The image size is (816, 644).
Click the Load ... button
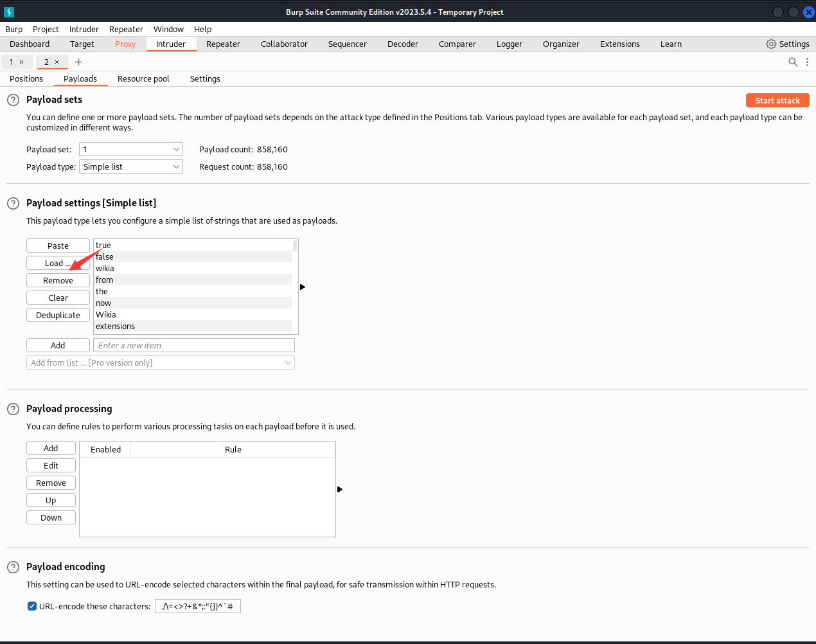pos(58,264)
